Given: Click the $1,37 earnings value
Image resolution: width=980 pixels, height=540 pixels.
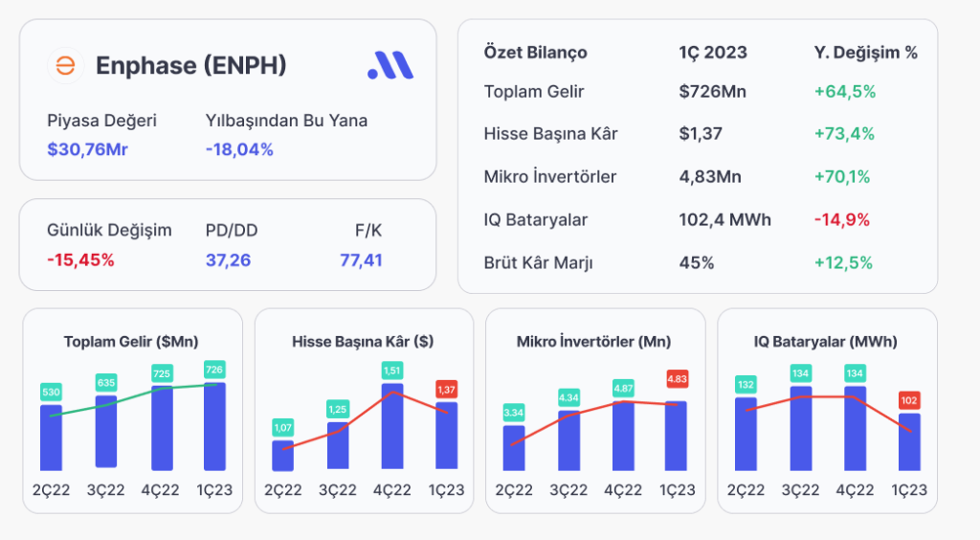Looking at the screenshot, I should coord(701,134).
